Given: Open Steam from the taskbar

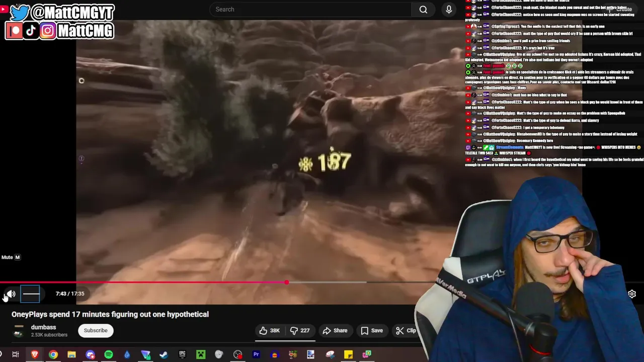Looking at the screenshot, I should click(x=164, y=354).
